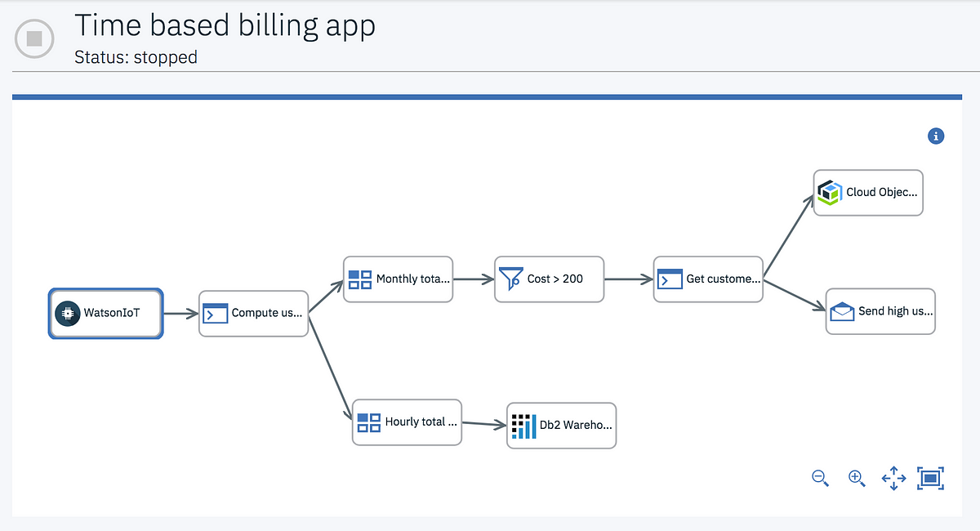Click the Compute usage code operator icon
The image size is (980, 531).
pos(216,313)
